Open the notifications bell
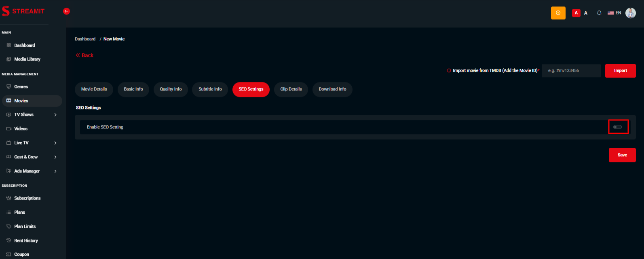The width and height of the screenshot is (644, 259). point(599,13)
